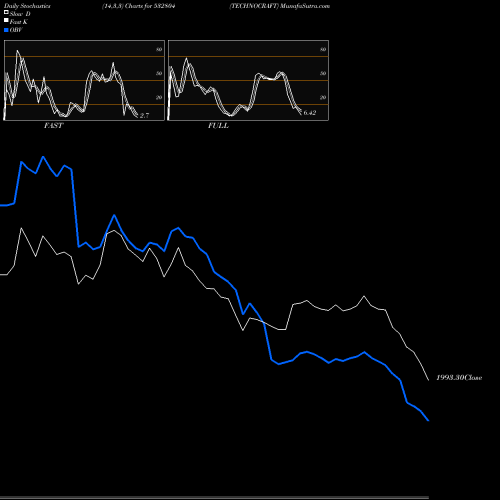Click the end of the blue OBV line
The image size is (500, 500).
[x=428, y=421]
